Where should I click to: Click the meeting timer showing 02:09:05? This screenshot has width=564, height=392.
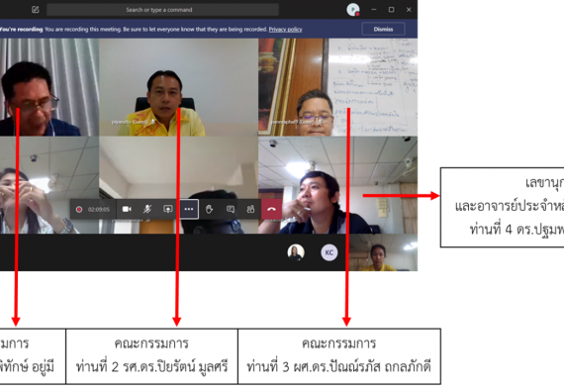[99, 210]
